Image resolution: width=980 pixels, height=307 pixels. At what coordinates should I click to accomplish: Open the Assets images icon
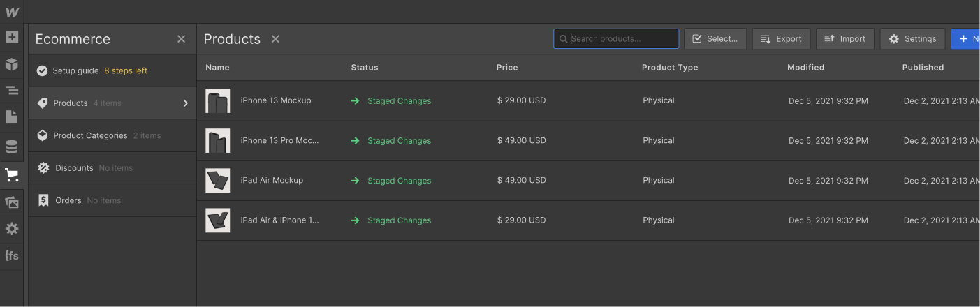point(12,202)
